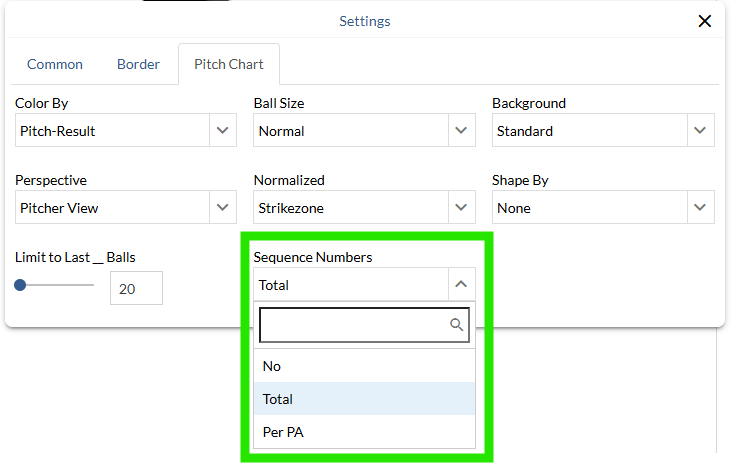Viewport: 731px width, 464px height.
Task: Open the Normalized dropdown showing Strikezone
Action: [350, 208]
